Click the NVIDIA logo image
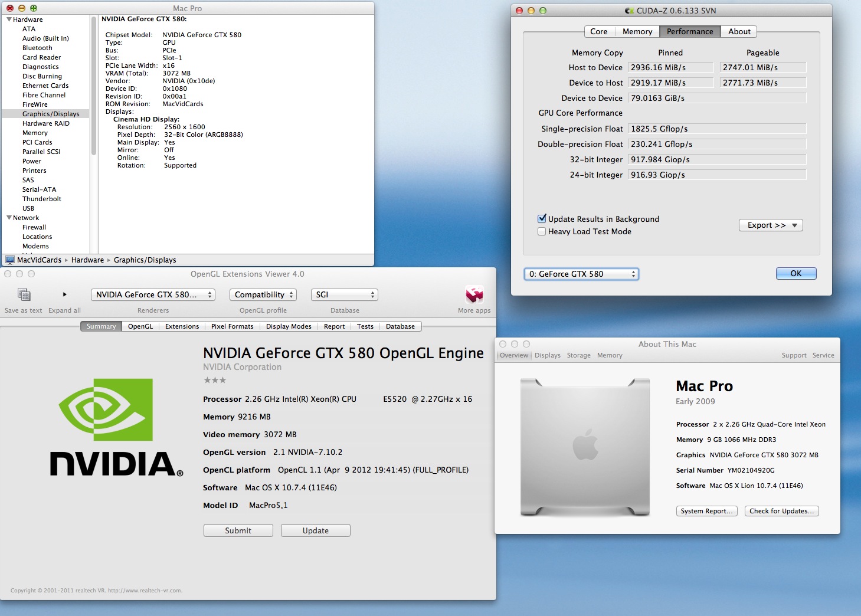The image size is (861, 616). [116, 427]
